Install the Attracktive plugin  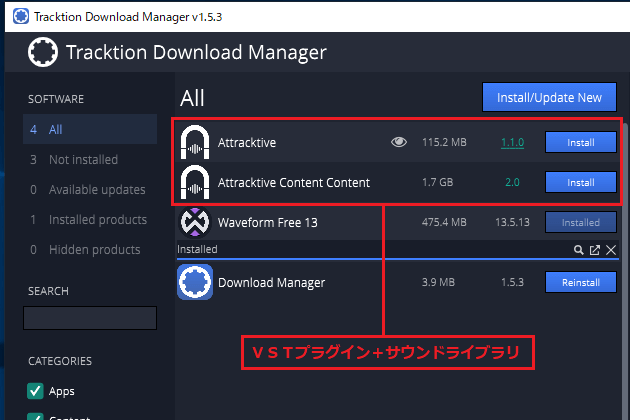pos(580,143)
